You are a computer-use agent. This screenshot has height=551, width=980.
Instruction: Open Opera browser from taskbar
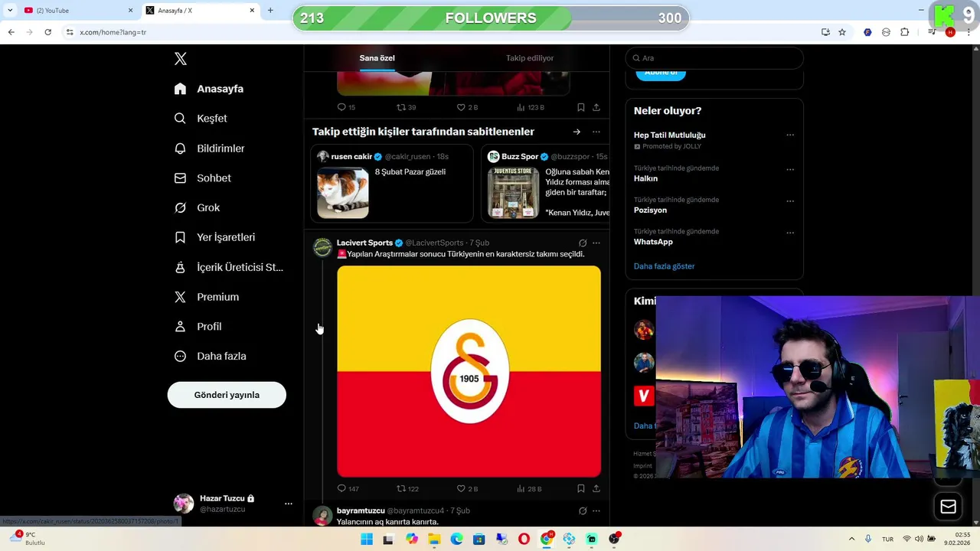524,540
